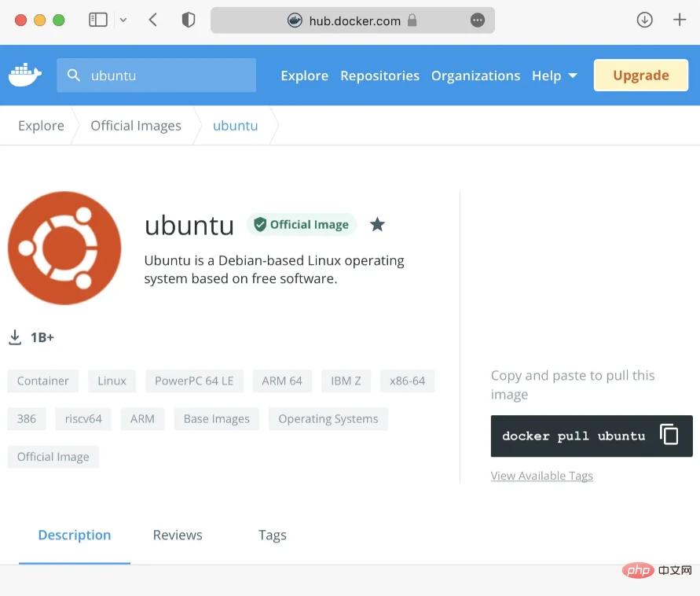
Task: Toggle the Safari sidebar icon
Action: pos(98,20)
